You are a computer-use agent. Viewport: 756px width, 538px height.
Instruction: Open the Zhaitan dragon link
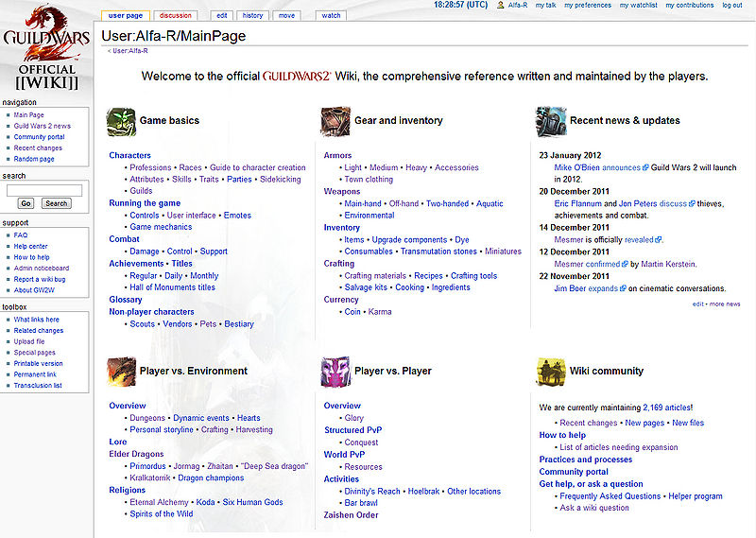[220, 466]
